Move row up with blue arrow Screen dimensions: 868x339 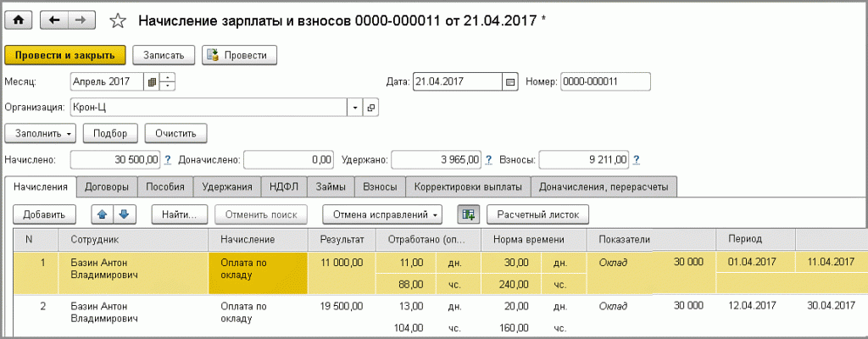point(102,214)
